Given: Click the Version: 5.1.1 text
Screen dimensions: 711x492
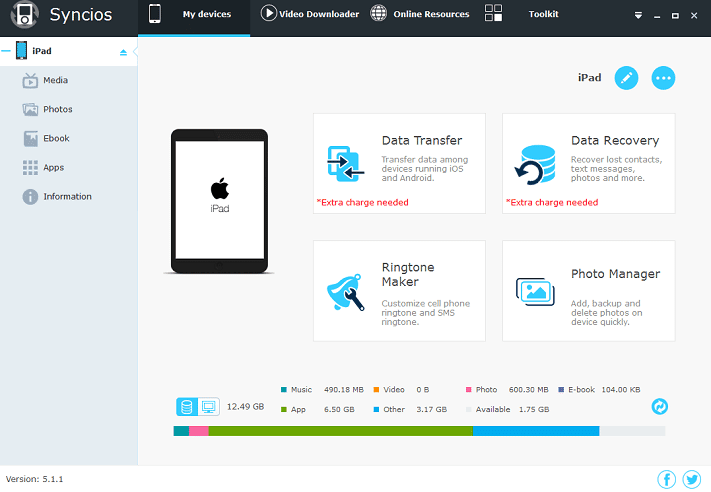Looking at the screenshot, I should [34, 479].
